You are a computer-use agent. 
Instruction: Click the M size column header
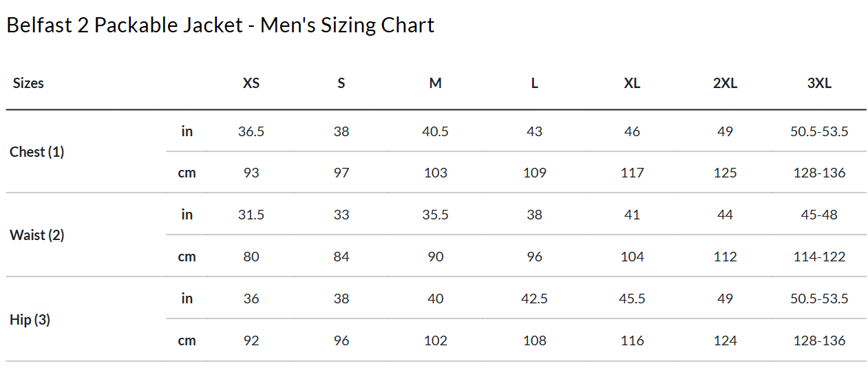(x=435, y=83)
